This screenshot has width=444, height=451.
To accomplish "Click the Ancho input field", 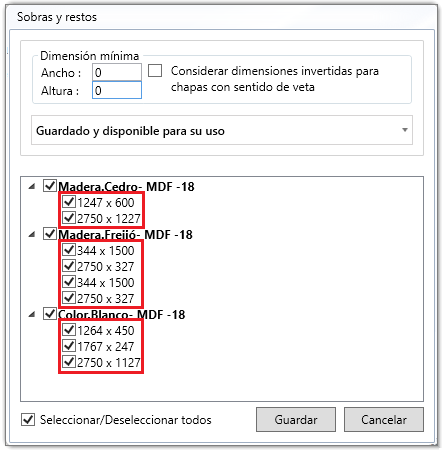I will coord(117,72).
